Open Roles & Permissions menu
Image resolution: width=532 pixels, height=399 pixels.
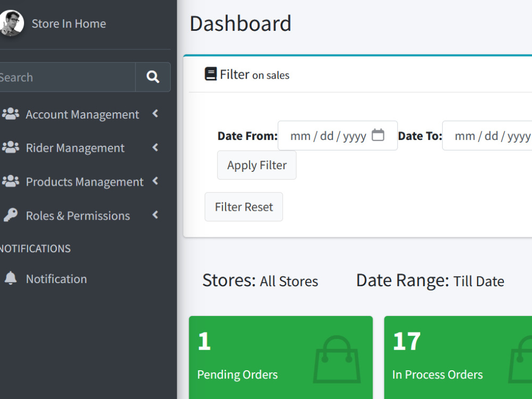coord(78,215)
